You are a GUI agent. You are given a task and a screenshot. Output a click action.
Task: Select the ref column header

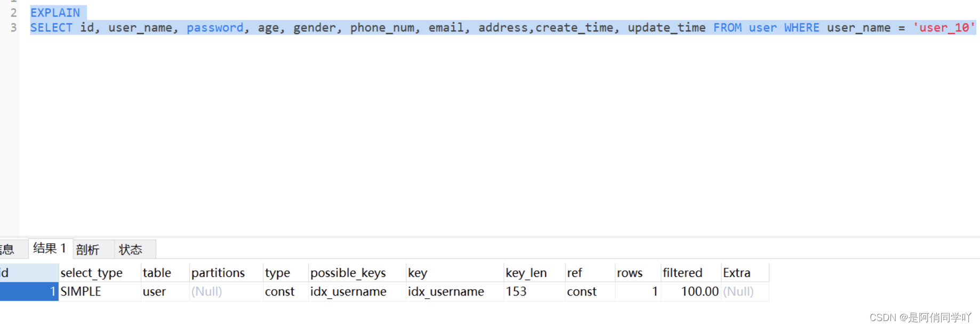click(590, 273)
